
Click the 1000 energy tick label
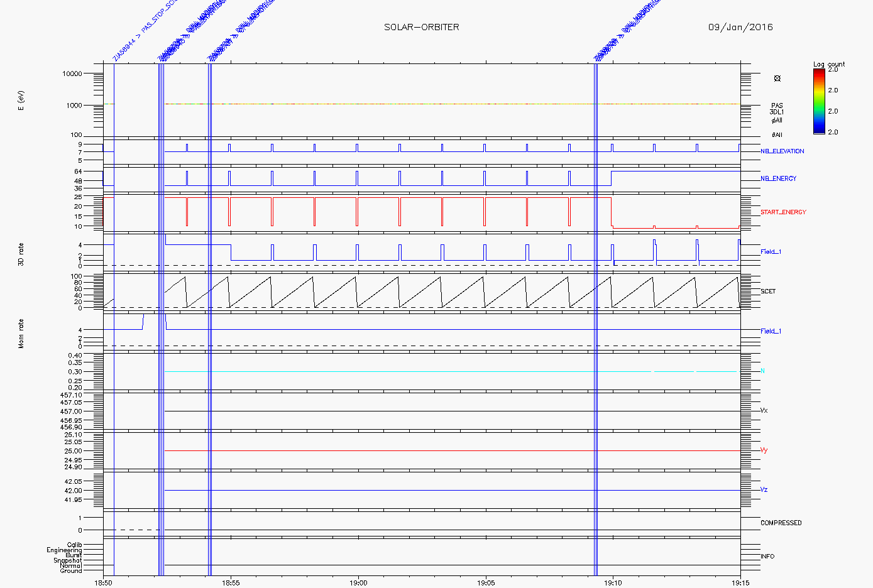[74, 106]
